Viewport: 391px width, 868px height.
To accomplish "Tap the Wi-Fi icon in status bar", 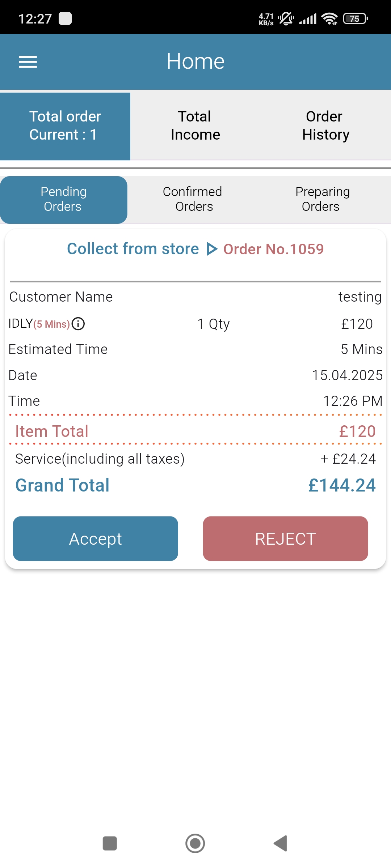I will [x=329, y=18].
